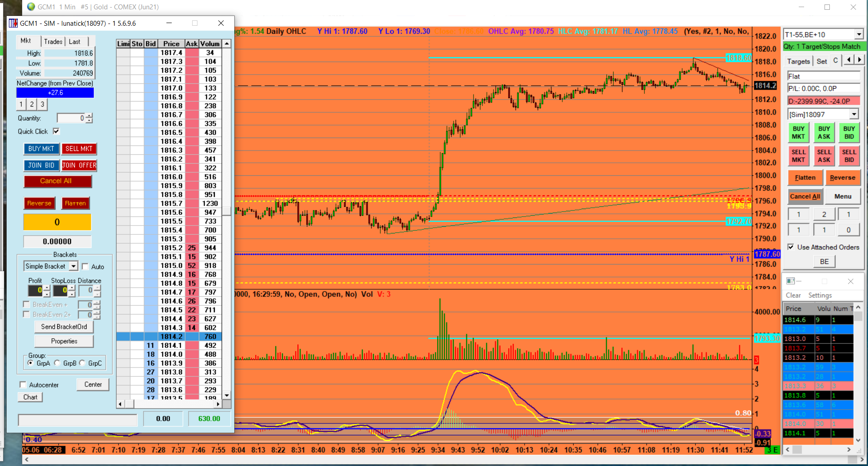Check the BreakEven + option
This screenshot has height=466, width=868.
(x=26, y=304)
